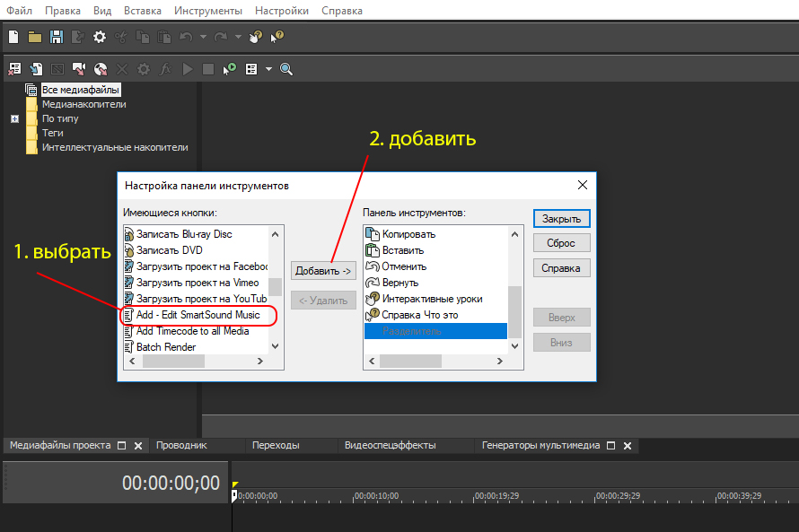Click the Paste clipboard icon in the top toolbar

pos(164,37)
